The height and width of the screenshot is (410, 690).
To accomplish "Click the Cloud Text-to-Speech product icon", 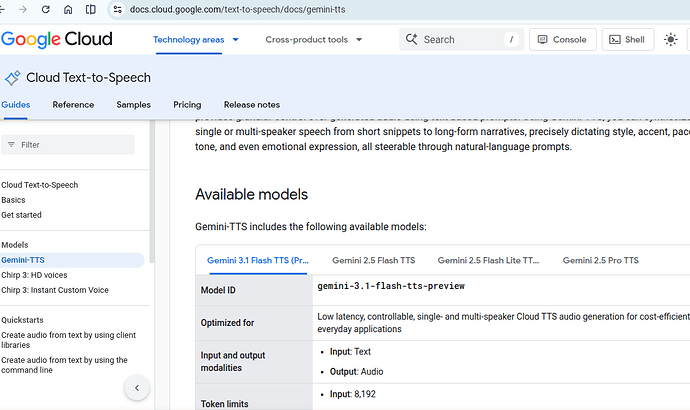I will 12,78.
